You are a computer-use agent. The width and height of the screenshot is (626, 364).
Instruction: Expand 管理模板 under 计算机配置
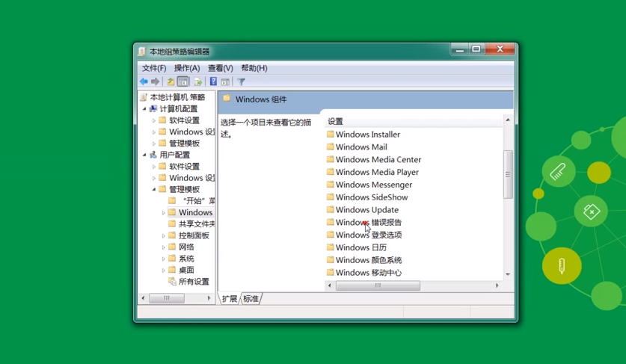(154, 144)
